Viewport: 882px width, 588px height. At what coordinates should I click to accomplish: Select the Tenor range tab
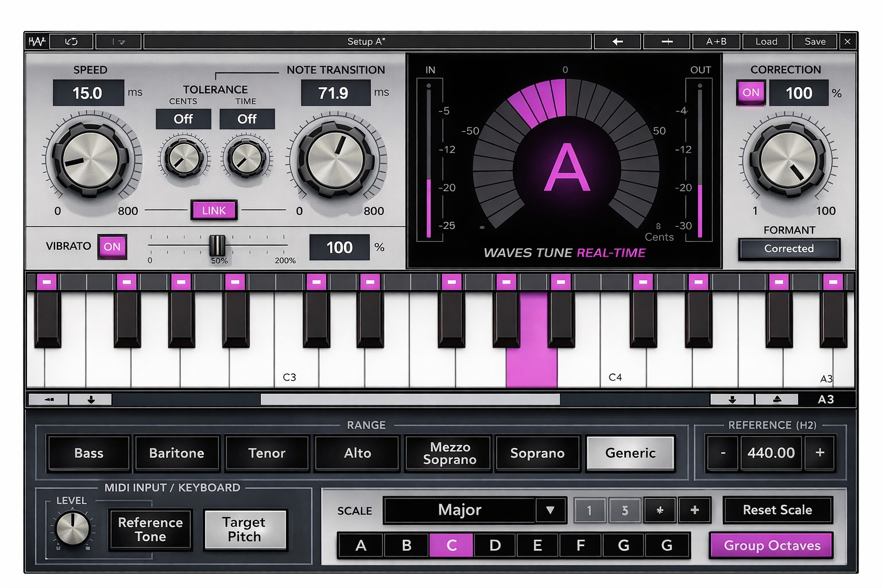pos(267,453)
